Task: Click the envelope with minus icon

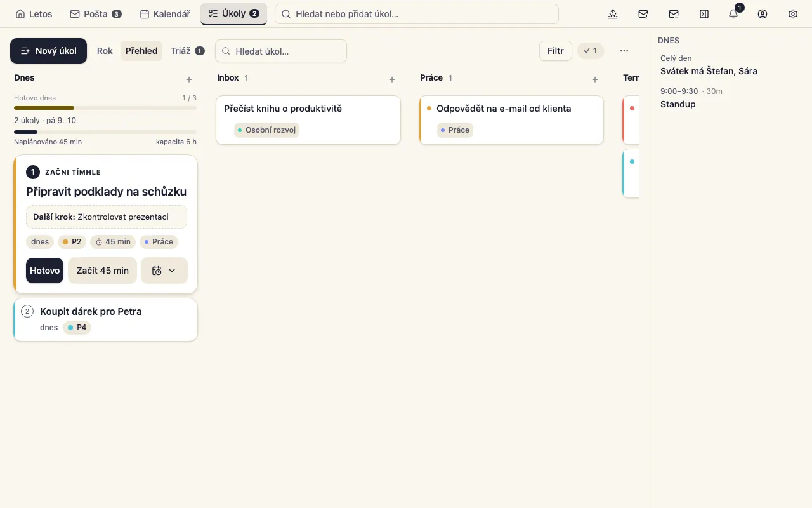Action: [x=674, y=14]
